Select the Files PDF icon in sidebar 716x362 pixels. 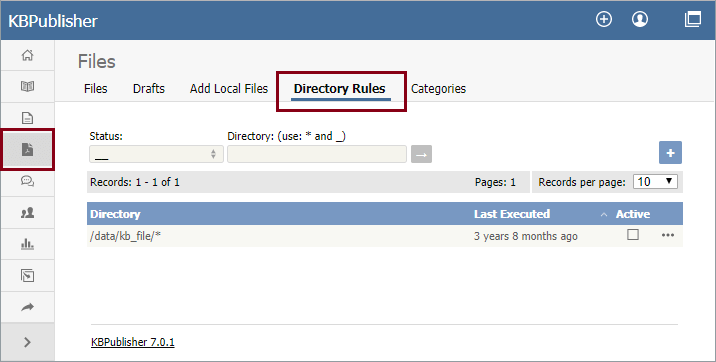click(27, 150)
